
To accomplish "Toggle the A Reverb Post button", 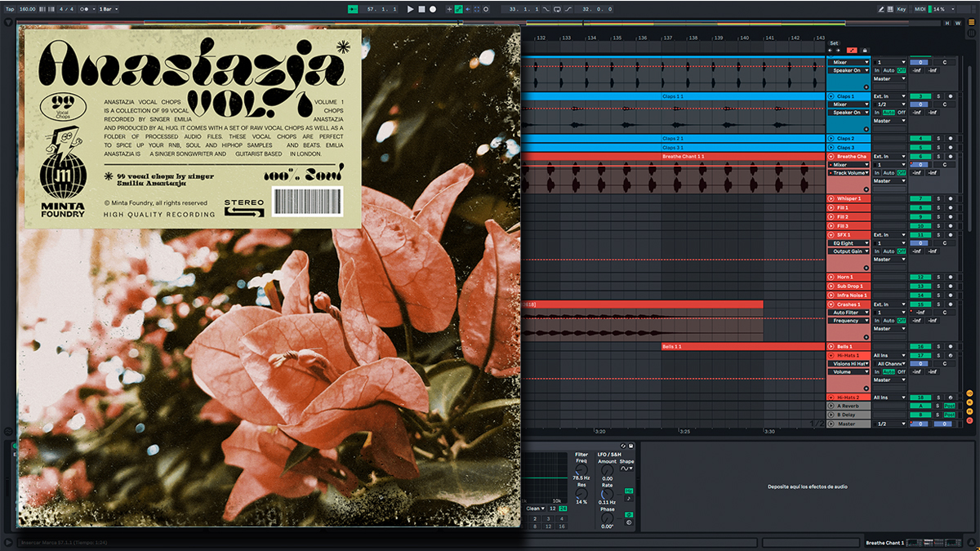I will 950,406.
